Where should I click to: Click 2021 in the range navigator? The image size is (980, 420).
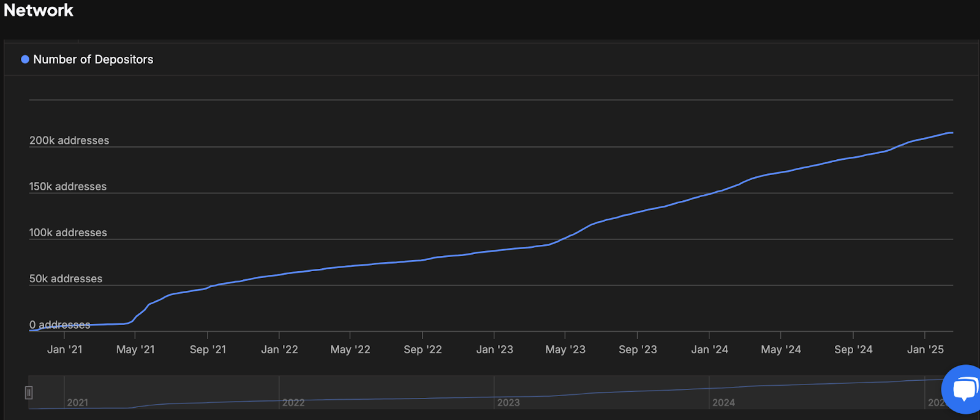78,403
